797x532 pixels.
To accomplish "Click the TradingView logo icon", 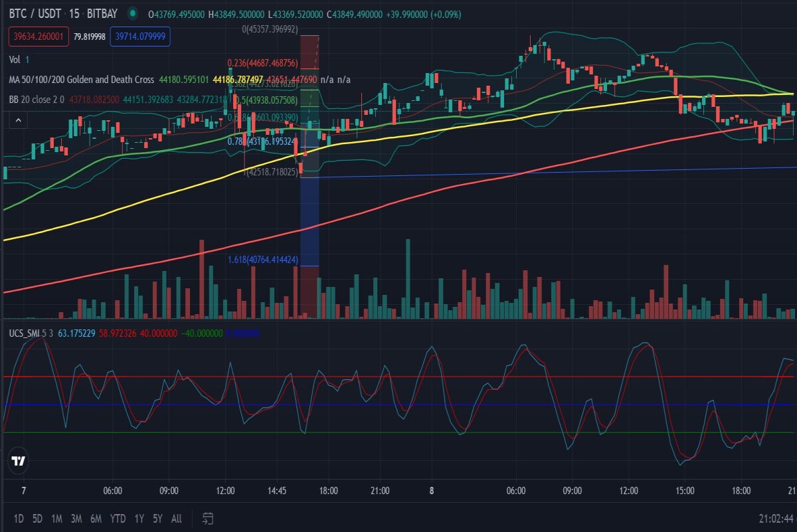I will point(19,461).
